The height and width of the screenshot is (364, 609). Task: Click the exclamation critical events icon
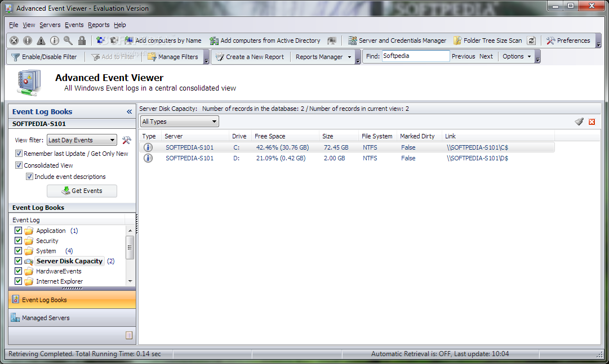point(28,41)
